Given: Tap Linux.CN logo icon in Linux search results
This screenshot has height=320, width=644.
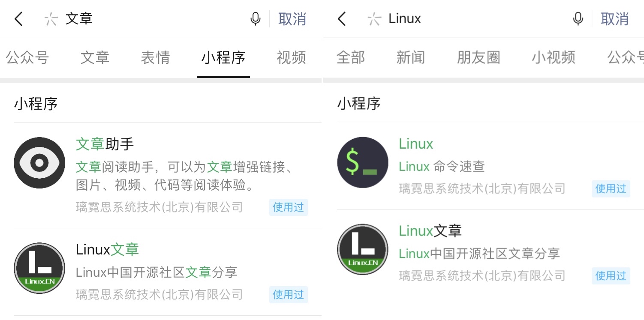Looking at the screenshot, I should click(x=362, y=249).
